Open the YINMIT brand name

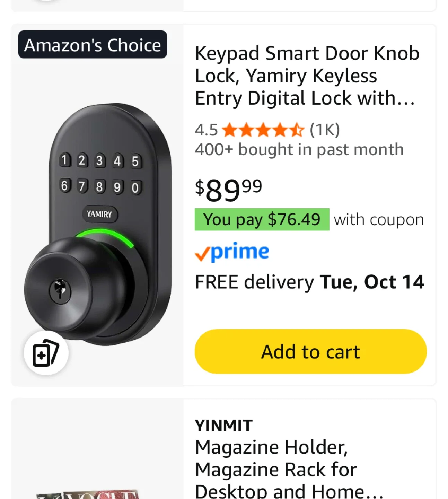224,426
